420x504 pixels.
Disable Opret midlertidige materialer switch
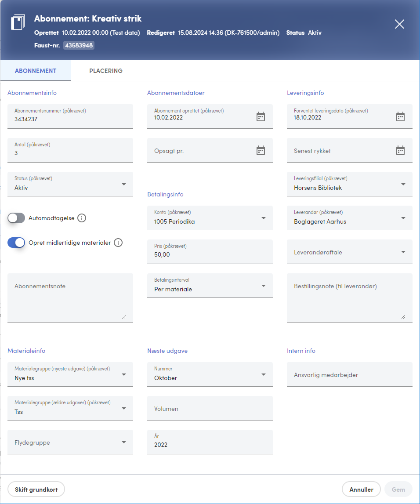pos(16,243)
